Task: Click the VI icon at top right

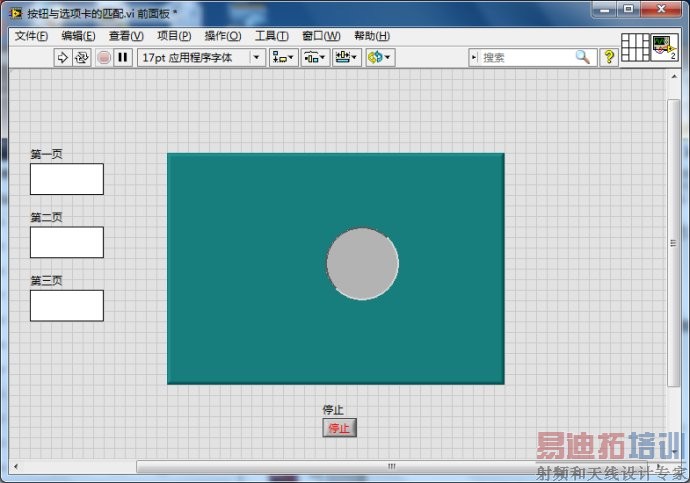Action: [x=665, y=48]
